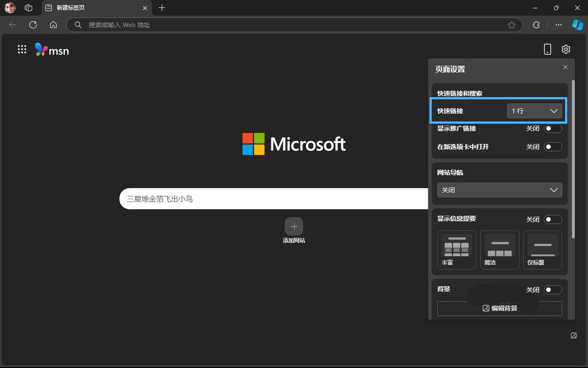
Task: Toggle 显示信息提要 switch
Action: click(x=553, y=219)
